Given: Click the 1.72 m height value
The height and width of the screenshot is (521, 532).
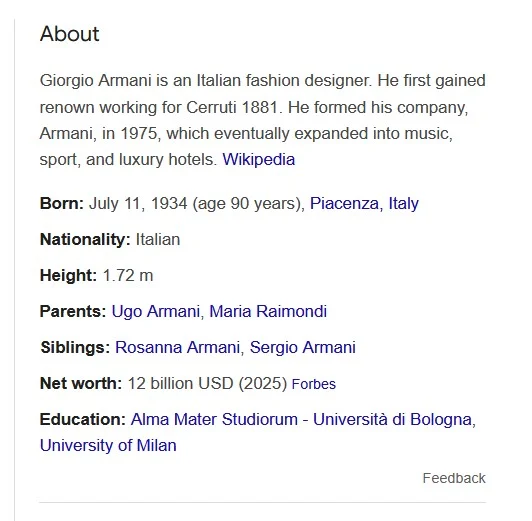Looking at the screenshot, I should 128,275.
